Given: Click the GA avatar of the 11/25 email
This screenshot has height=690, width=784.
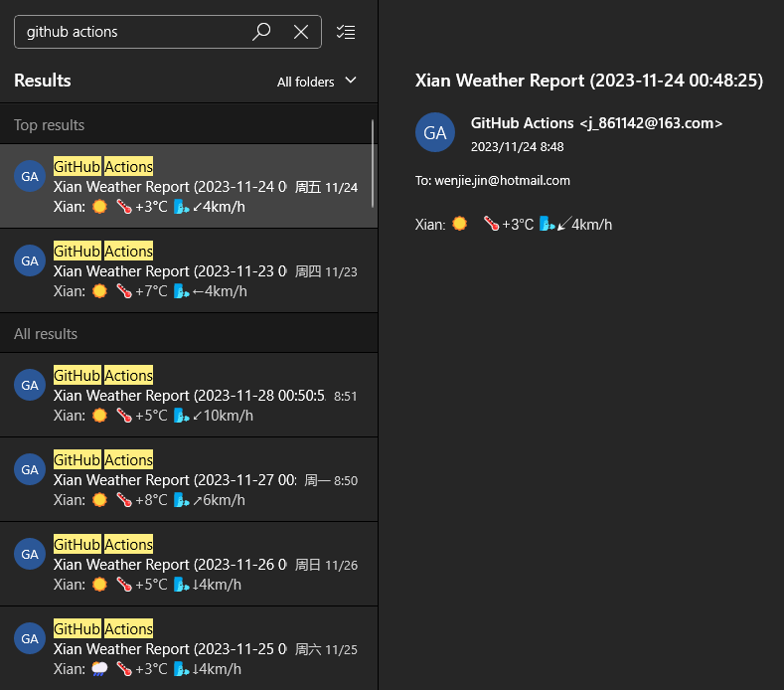Looking at the screenshot, I should (30, 638).
